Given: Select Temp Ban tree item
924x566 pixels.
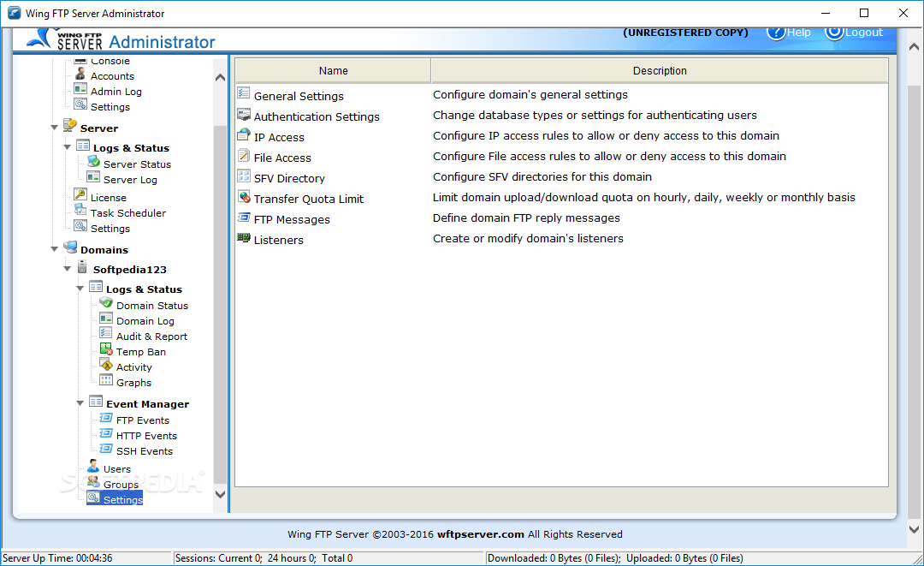Looking at the screenshot, I should pos(141,351).
